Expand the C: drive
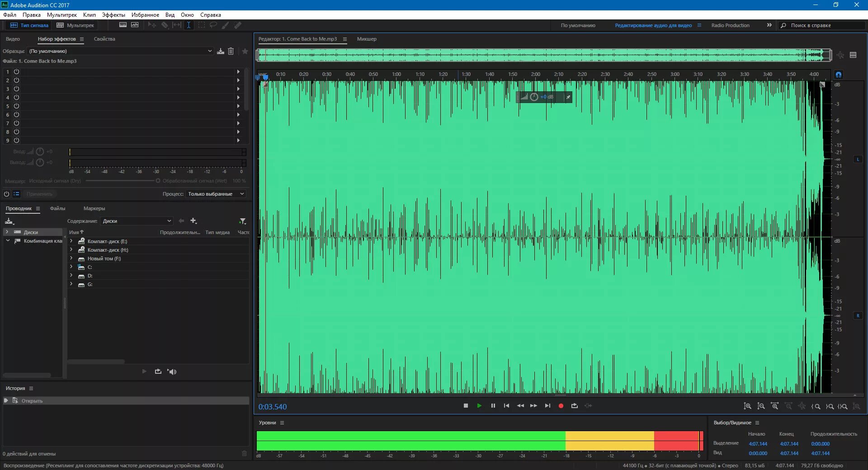 [x=71, y=267]
